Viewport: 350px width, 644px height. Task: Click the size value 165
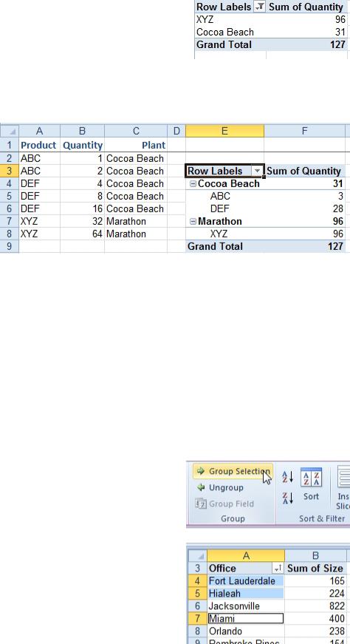tap(315, 580)
